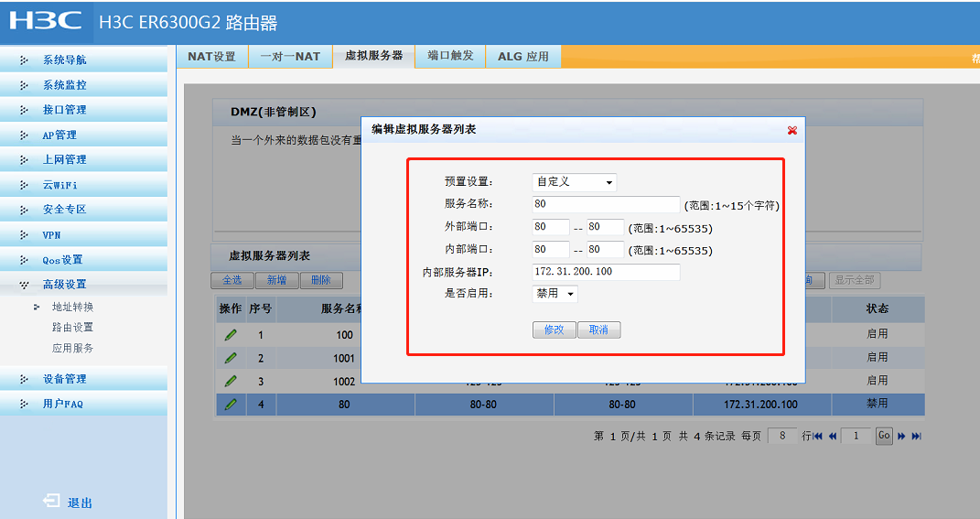Click 外部端口 start port field
The width and height of the screenshot is (980, 519).
pyautogui.click(x=551, y=227)
